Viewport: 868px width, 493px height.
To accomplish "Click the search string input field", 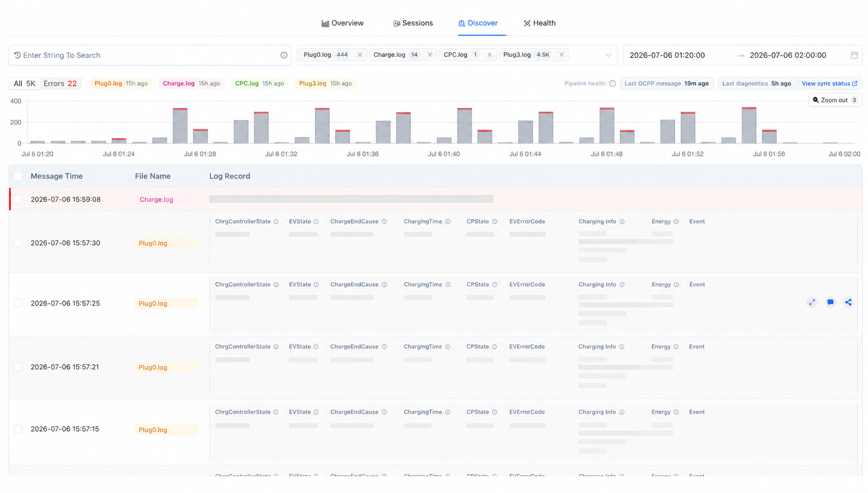I will [x=150, y=55].
